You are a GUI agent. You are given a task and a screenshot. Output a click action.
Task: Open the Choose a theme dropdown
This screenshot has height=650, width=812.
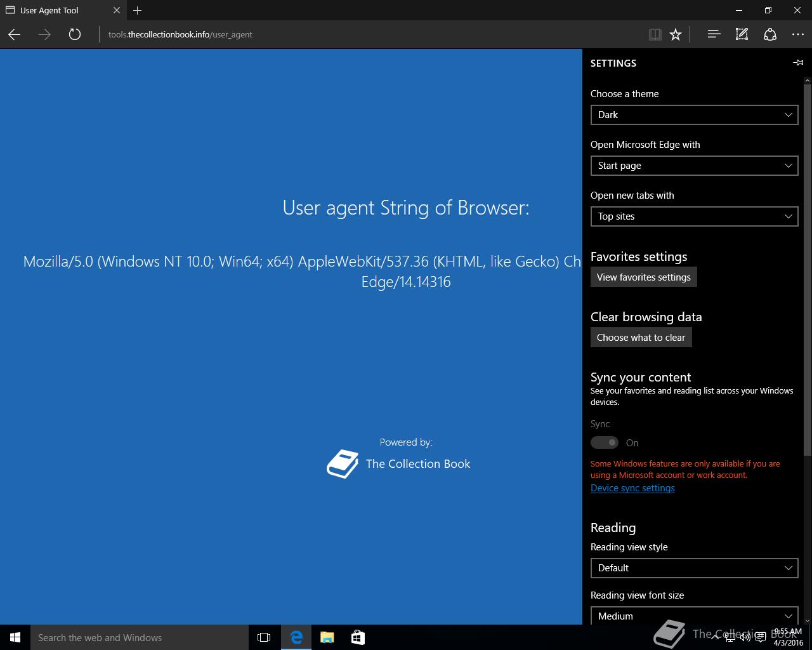[x=694, y=115]
